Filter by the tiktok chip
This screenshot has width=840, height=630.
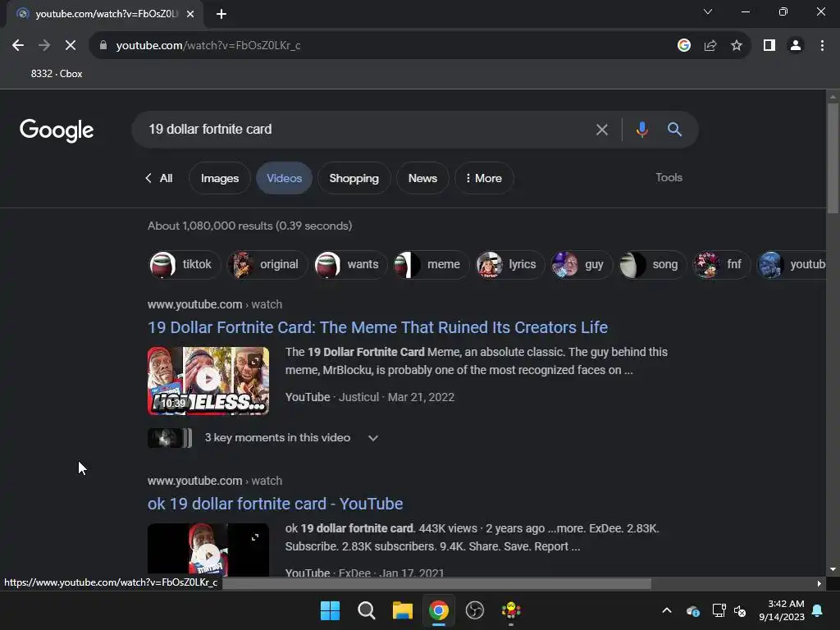[x=185, y=265]
